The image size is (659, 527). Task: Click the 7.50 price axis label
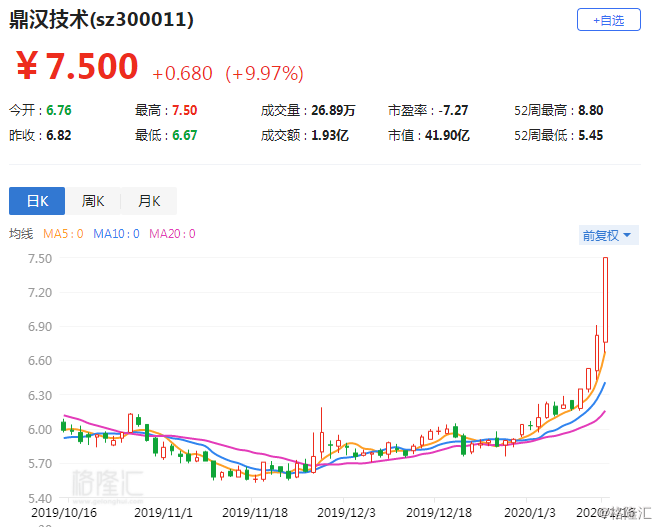(x=40, y=258)
